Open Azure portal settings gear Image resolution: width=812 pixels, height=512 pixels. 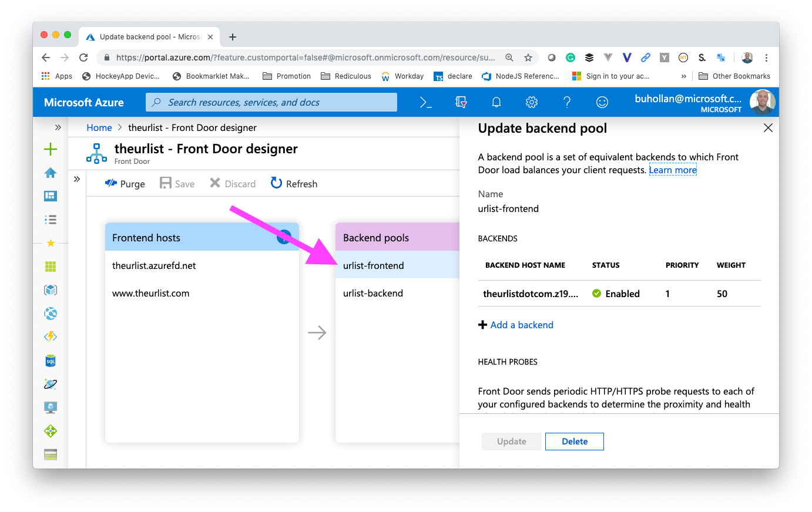click(532, 102)
